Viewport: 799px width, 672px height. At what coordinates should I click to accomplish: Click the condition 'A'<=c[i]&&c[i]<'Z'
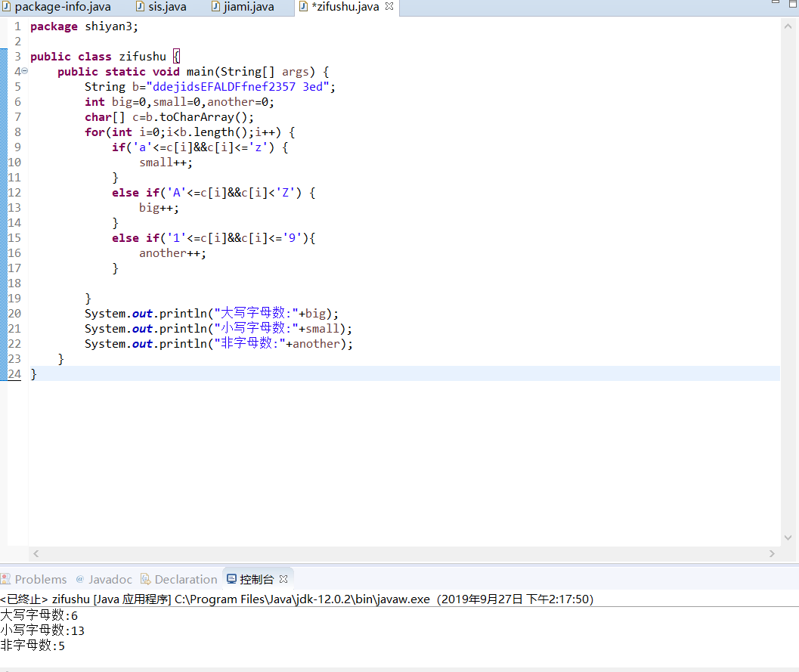click(231, 193)
